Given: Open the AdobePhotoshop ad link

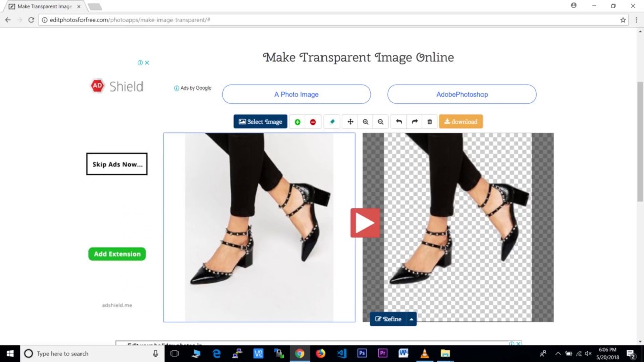Looking at the screenshot, I should tap(462, 94).
